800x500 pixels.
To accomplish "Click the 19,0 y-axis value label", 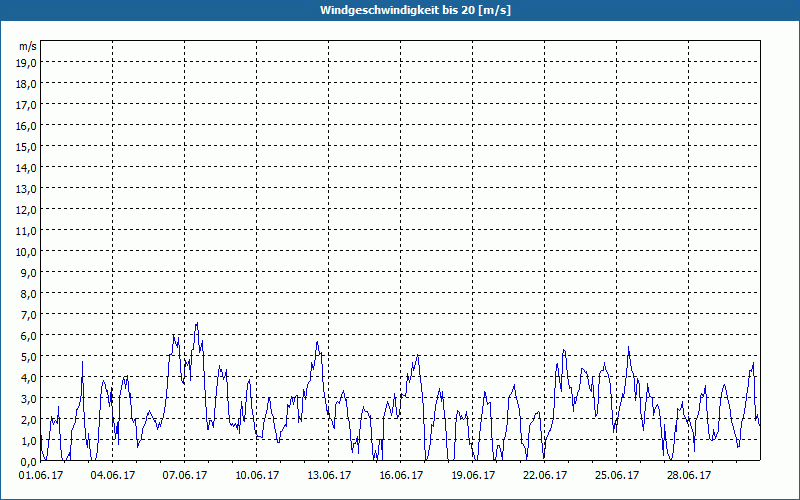I will [27, 62].
